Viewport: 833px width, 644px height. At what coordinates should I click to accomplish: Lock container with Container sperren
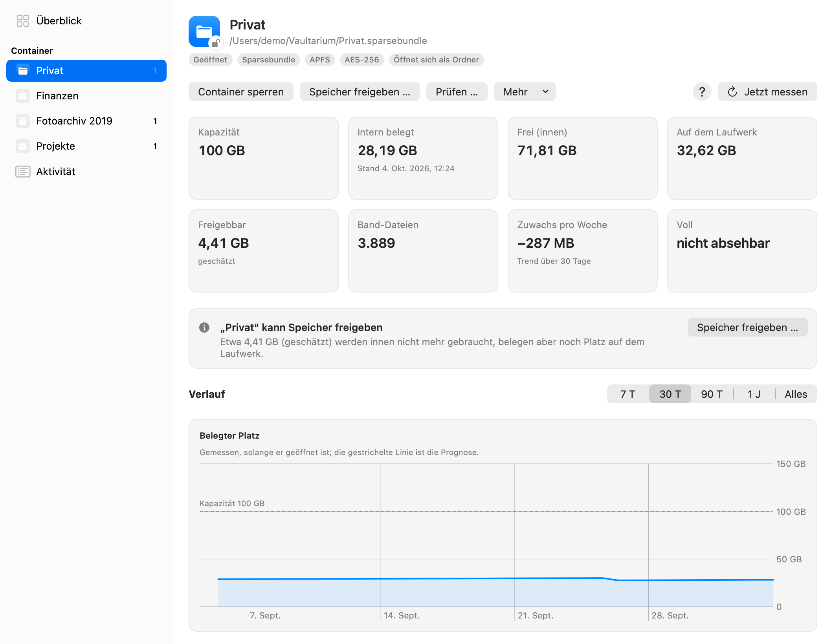(241, 92)
